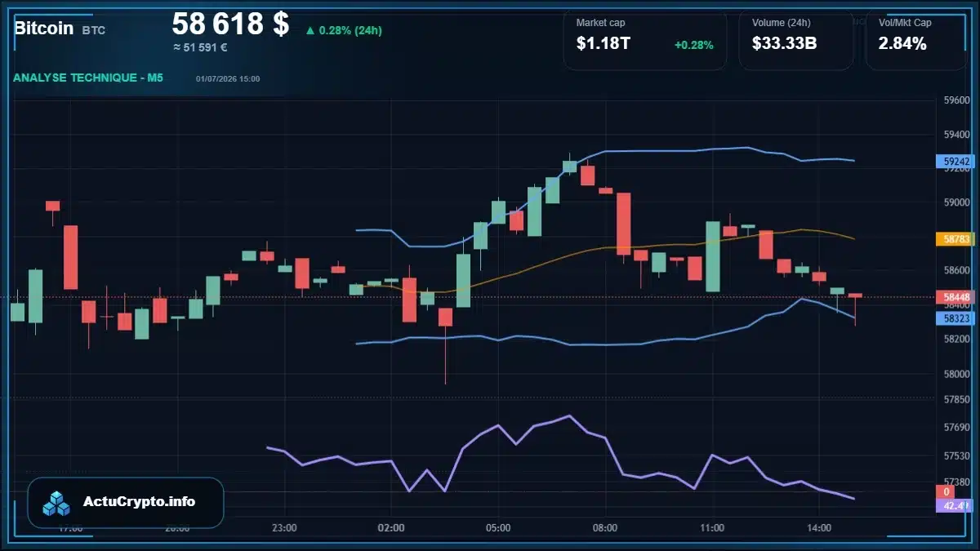
Task: Select the $33.33B volume value
Action: (785, 44)
